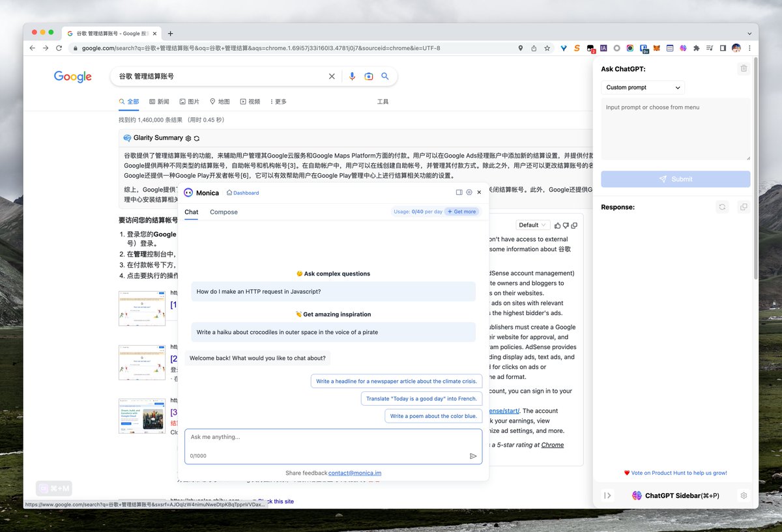782x532 pixels.
Task: Open the 地图 results tab
Action: [x=220, y=102]
